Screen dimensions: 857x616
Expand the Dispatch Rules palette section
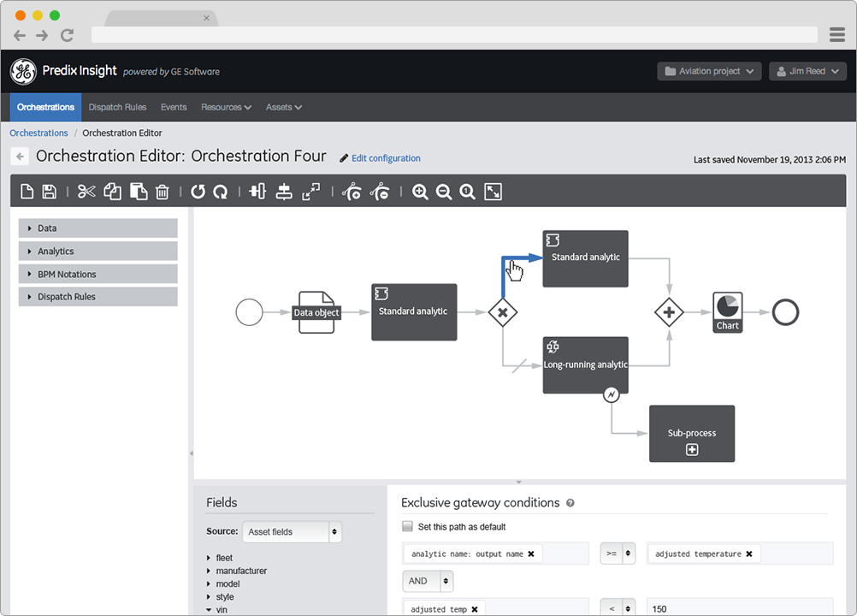pos(98,296)
